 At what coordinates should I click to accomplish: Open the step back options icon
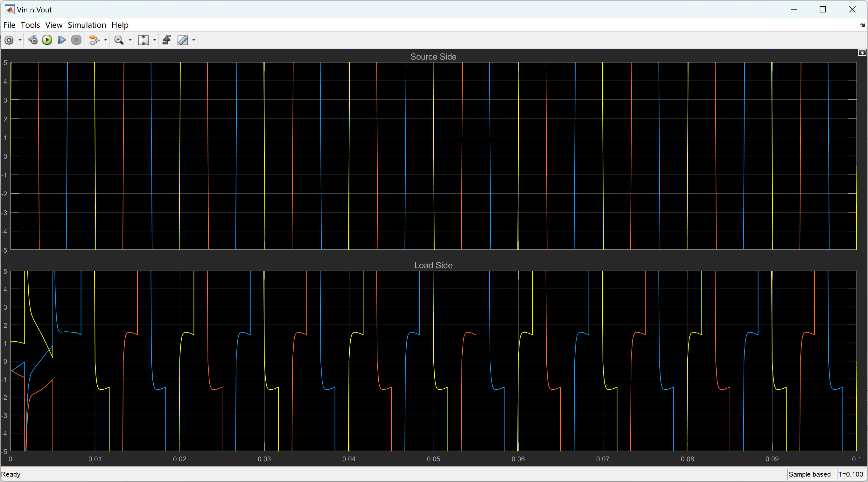tap(33, 40)
